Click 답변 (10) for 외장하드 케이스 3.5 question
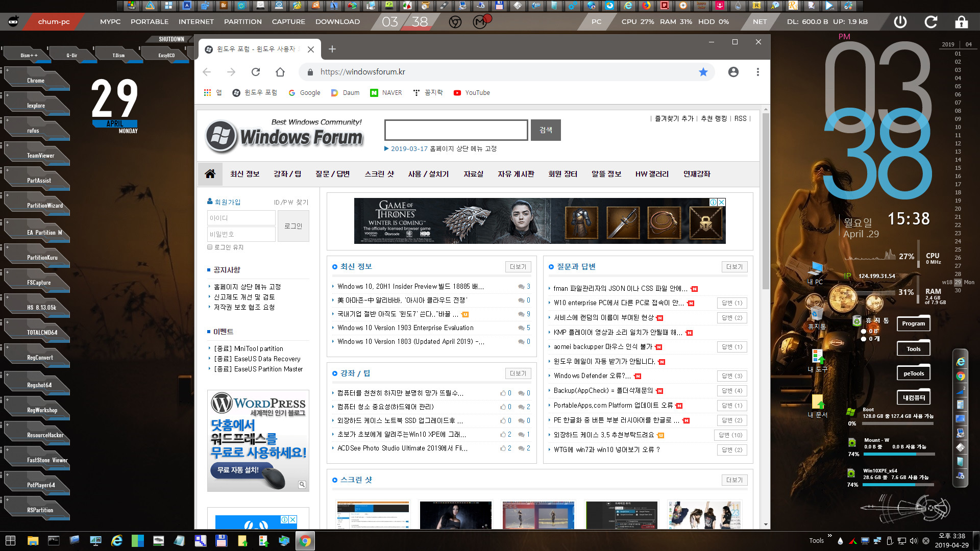The image size is (980, 551). coord(730,435)
